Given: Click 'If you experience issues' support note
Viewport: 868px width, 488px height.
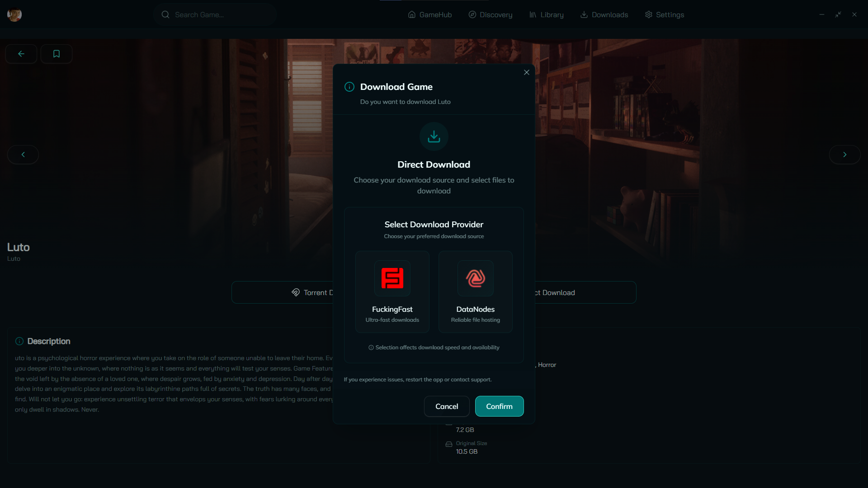Looking at the screenshot, I should point(418,380).
